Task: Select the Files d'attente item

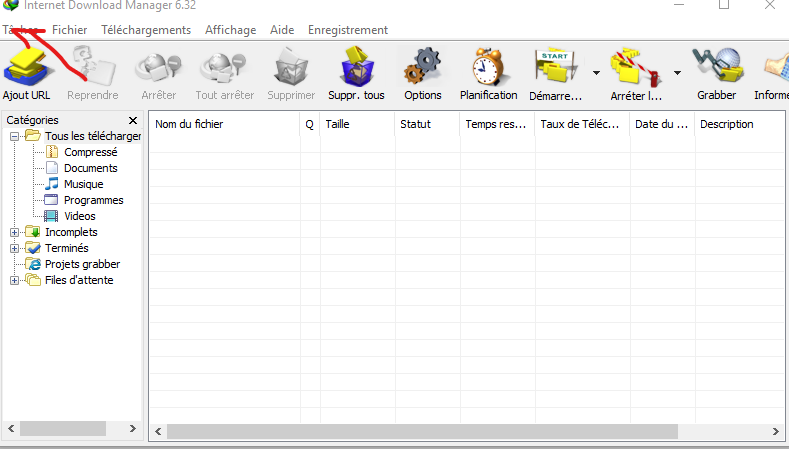Action: (x=79, y=280)
